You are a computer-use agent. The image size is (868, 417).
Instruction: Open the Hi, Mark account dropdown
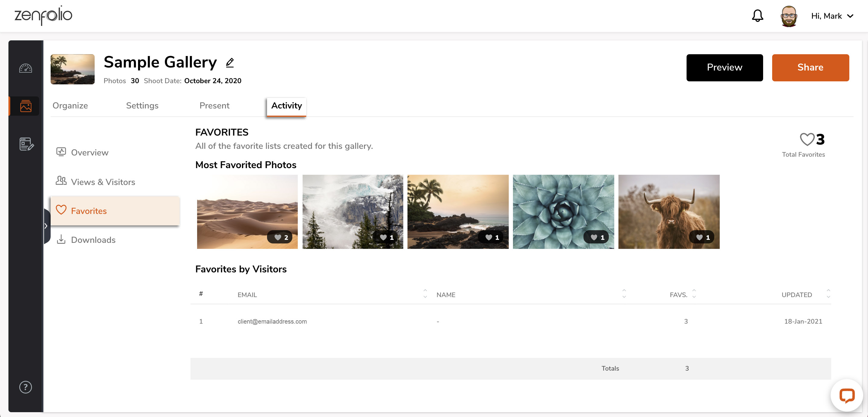point(832,16)
